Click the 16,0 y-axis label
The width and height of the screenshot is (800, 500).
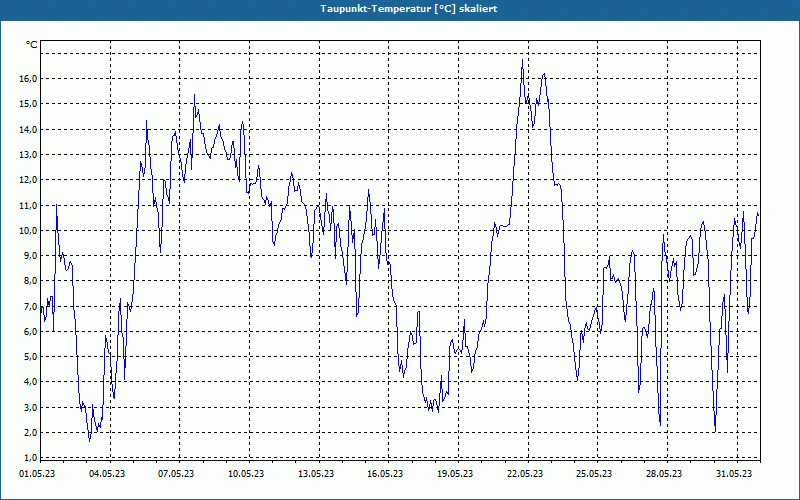(x=28, y=79)
